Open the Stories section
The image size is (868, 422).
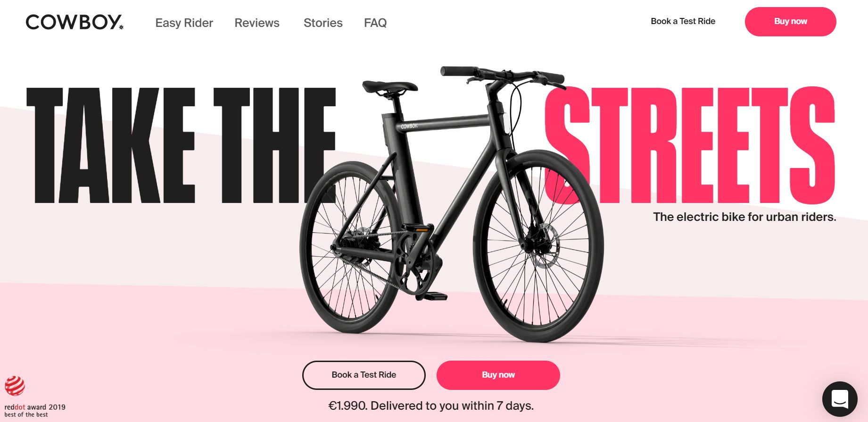(x=323, y=23)
